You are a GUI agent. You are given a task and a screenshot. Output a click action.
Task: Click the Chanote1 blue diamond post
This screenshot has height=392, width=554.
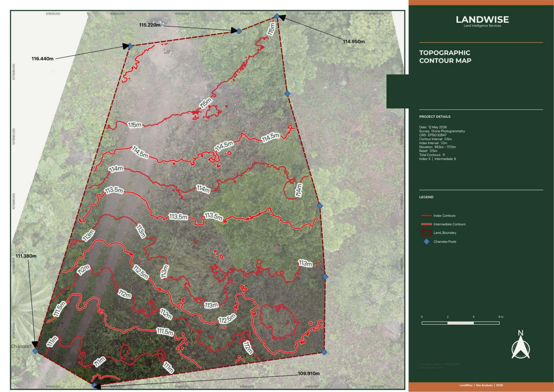pyautogui.click(x=35, y=351)
